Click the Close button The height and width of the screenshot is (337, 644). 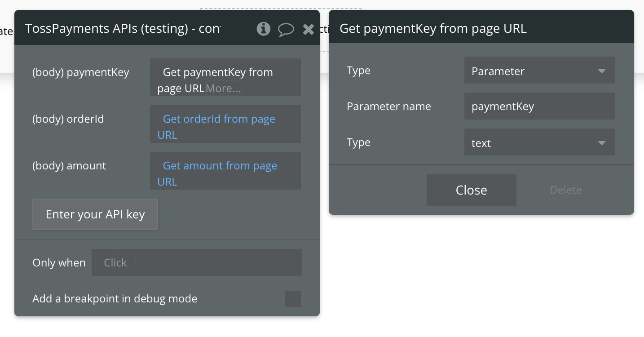point(471,190)
